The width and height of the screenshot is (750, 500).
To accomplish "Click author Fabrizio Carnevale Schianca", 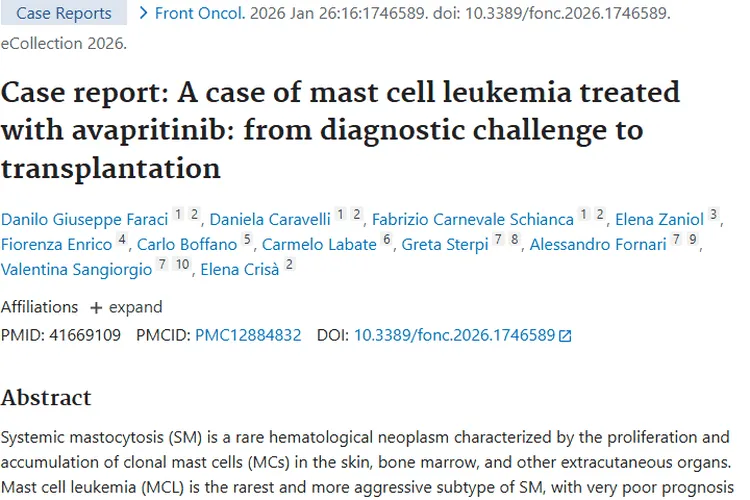I will tap(473, 219).
